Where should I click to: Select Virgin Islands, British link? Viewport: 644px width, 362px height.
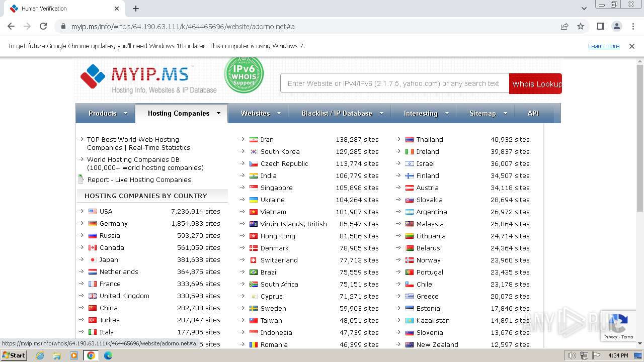coord(294,224)
